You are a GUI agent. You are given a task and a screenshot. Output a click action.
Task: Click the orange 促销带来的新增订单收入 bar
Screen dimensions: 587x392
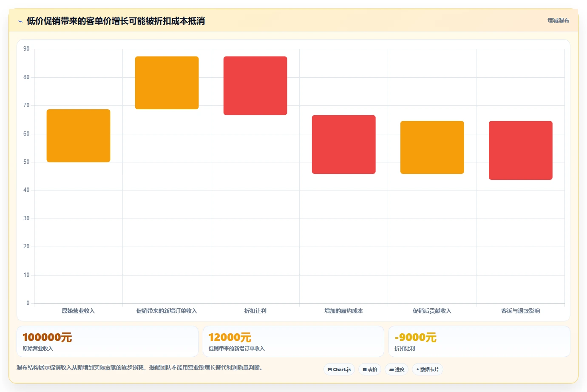[x=167, y=83]
